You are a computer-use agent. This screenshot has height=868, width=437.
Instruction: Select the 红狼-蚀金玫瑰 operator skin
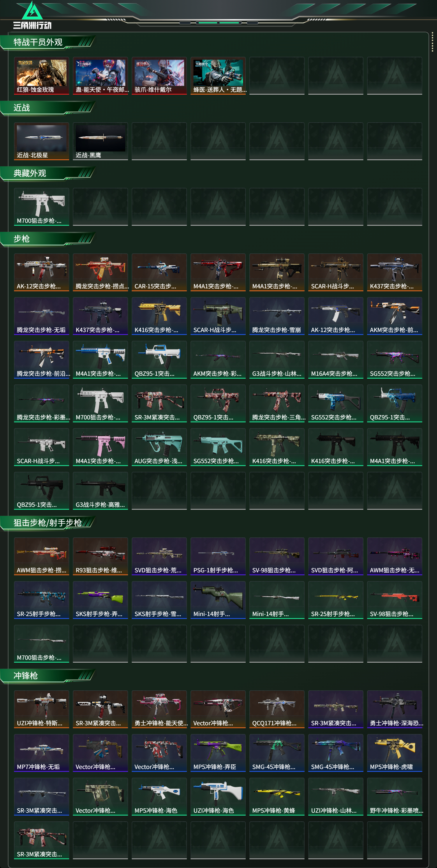[x=41, y=76]
